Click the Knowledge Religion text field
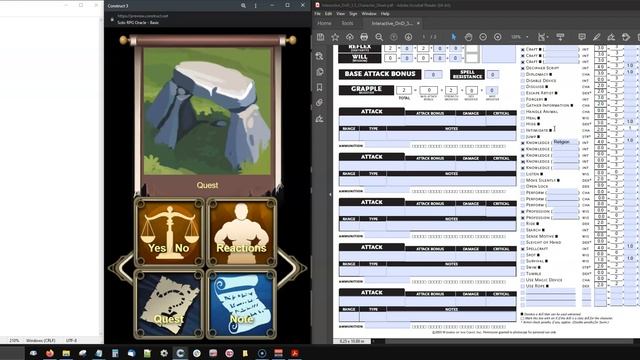 click(566, 142)
